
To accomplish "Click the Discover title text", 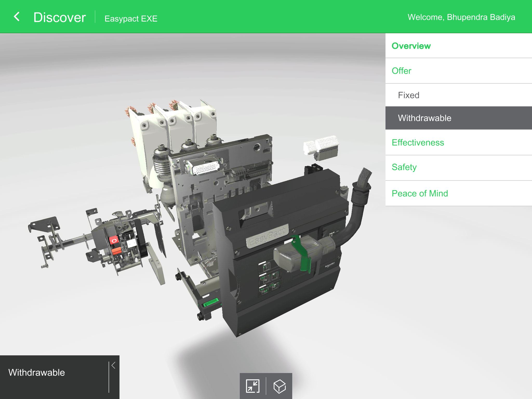I will pyautogui.click(x=59, y=17).
